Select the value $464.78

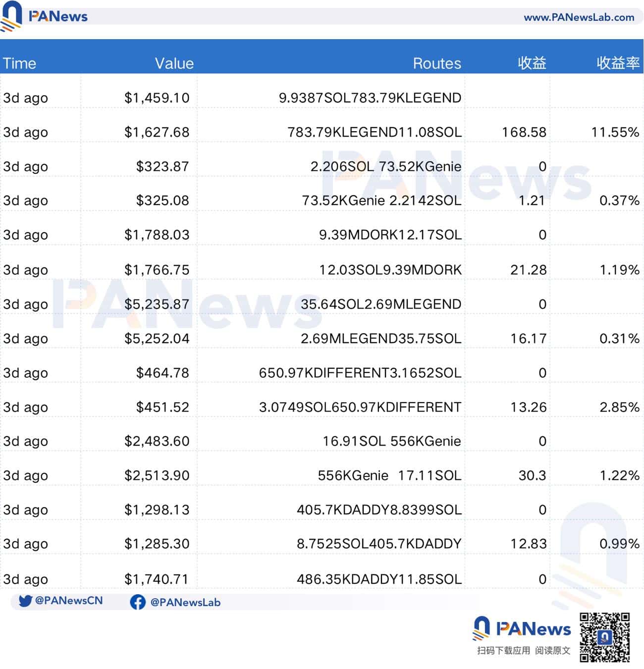click(x=162, y=373)
